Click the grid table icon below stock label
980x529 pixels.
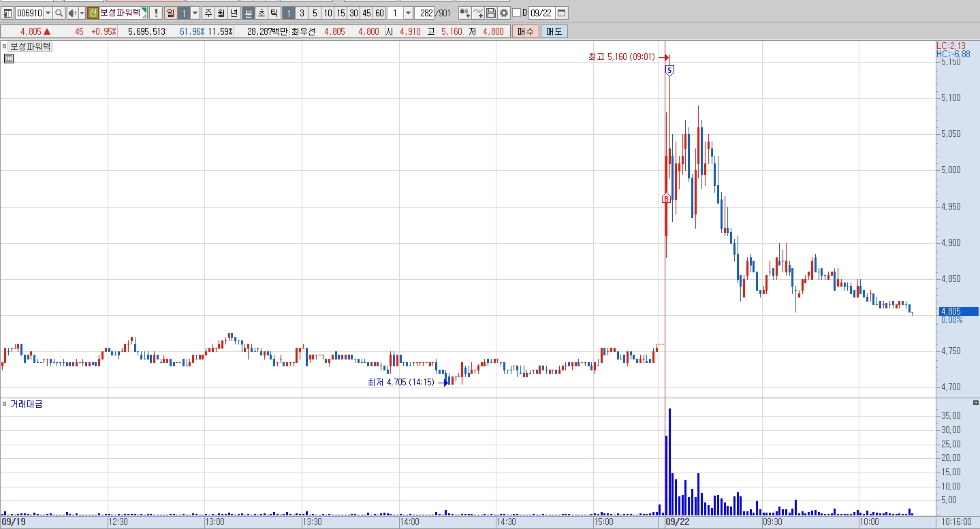[8, 59]
